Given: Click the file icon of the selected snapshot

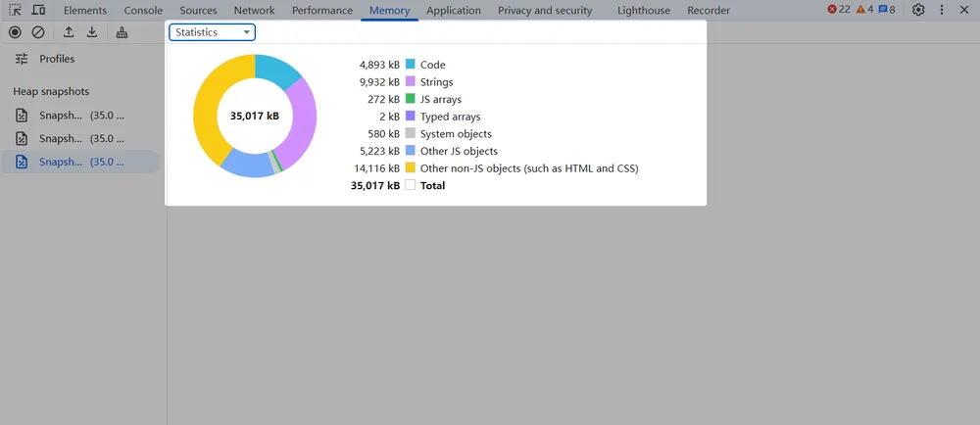Looking at the screenshot, I should click(22, 162).
